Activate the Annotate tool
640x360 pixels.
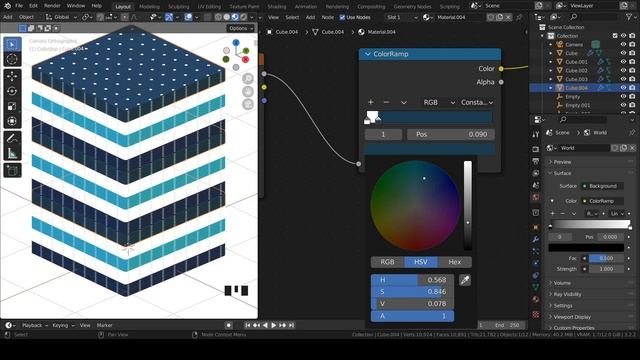click(12, 138)
